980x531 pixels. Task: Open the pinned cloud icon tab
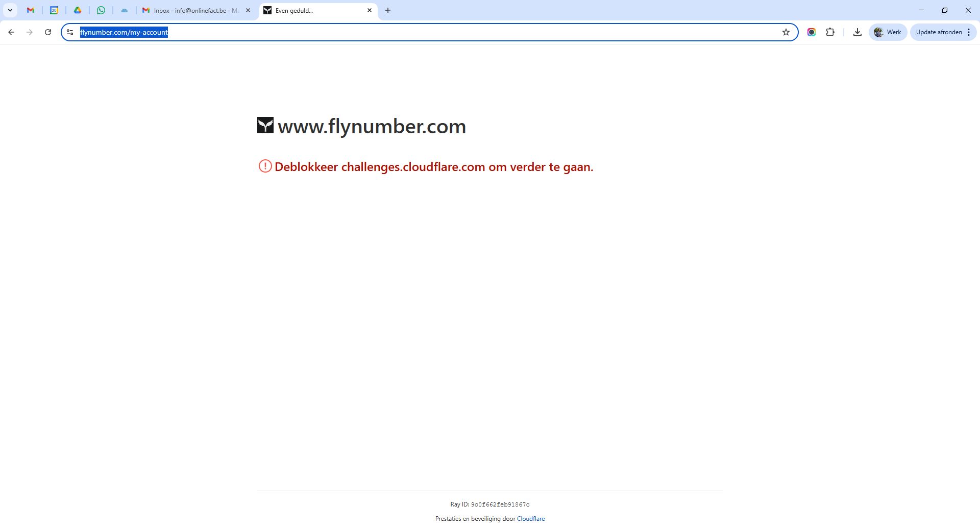[125, 10]
